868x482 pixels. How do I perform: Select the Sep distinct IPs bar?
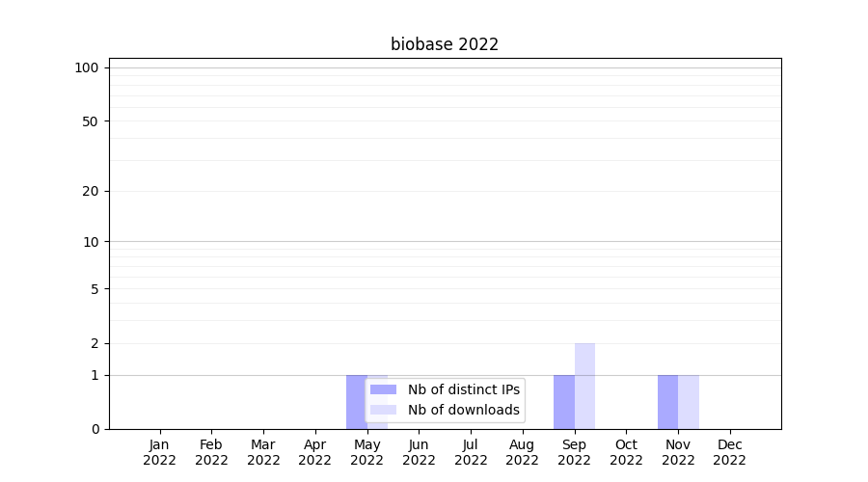pyautogui.click(x=563, y=401)
